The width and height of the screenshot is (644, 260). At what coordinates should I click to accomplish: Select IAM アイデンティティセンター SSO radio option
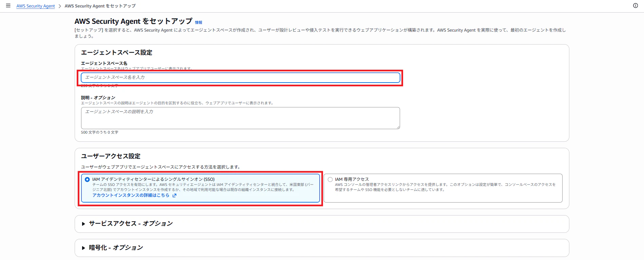coord(87,179)
